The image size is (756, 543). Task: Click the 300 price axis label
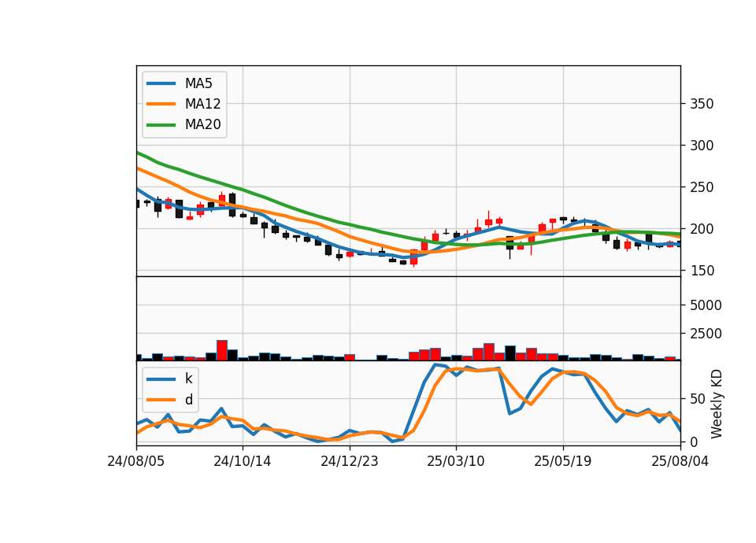click(x=702, y=145)
